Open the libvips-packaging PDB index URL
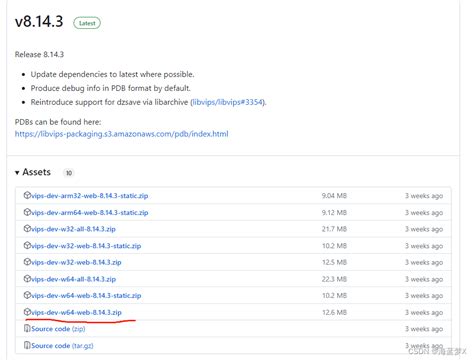The width and height of the screenshot is (474, 360). 122,134
